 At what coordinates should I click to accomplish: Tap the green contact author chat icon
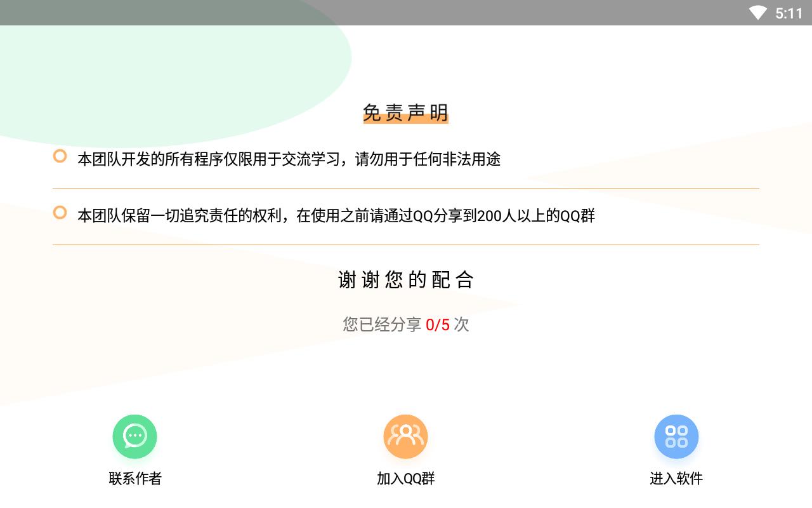(x=134, y=436)
